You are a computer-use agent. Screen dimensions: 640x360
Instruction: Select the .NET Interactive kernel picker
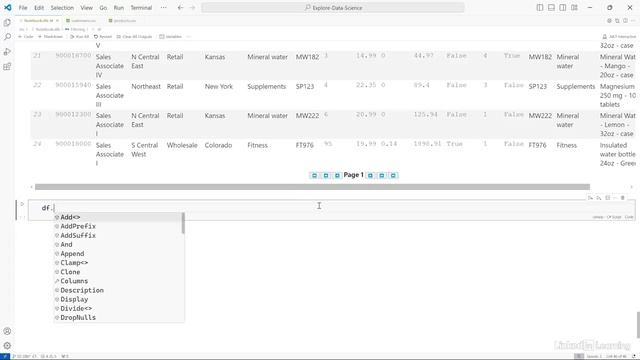(x=619, y=37)
